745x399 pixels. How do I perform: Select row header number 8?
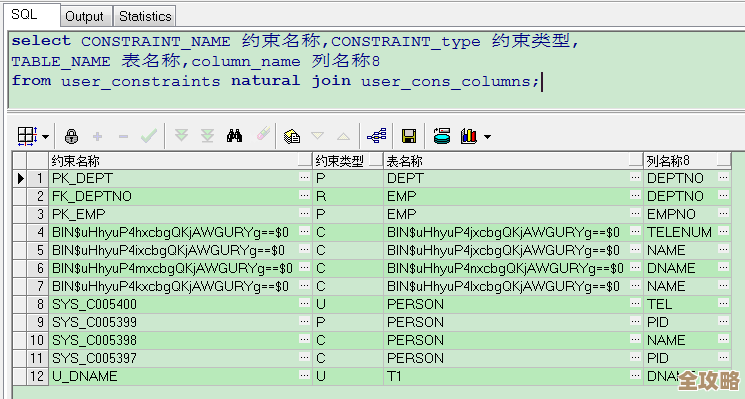coord(37,304)
